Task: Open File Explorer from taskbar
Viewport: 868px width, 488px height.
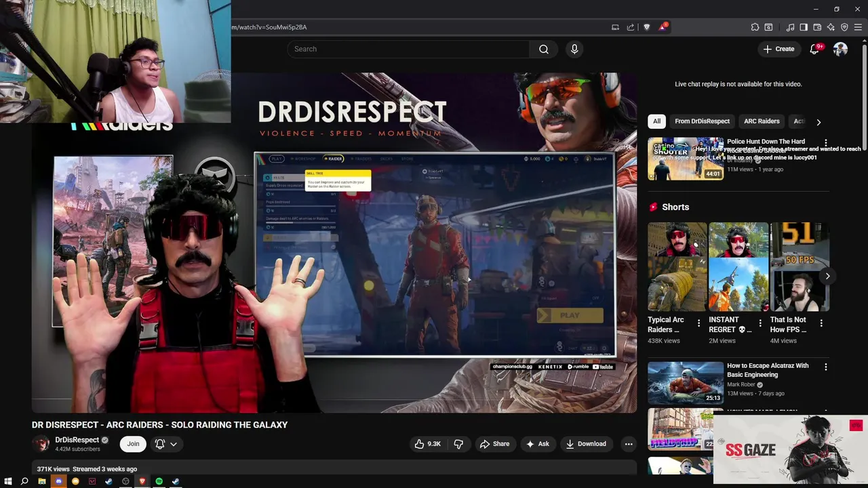Action: click(41, 481)
